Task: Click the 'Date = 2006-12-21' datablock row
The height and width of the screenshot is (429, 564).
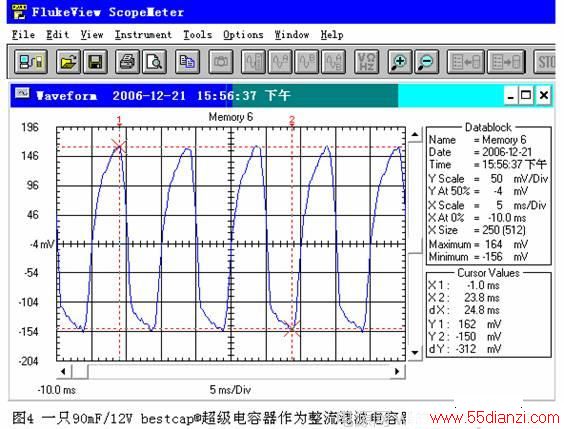Action: 480,152
